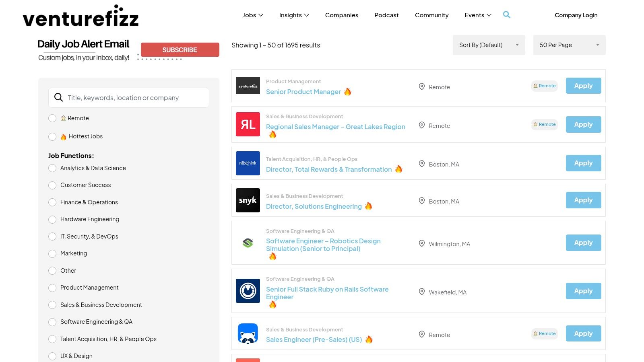Select IT, Security, & DevOps job function
Viewport: 644px width, 362px height.
point(52,237)
